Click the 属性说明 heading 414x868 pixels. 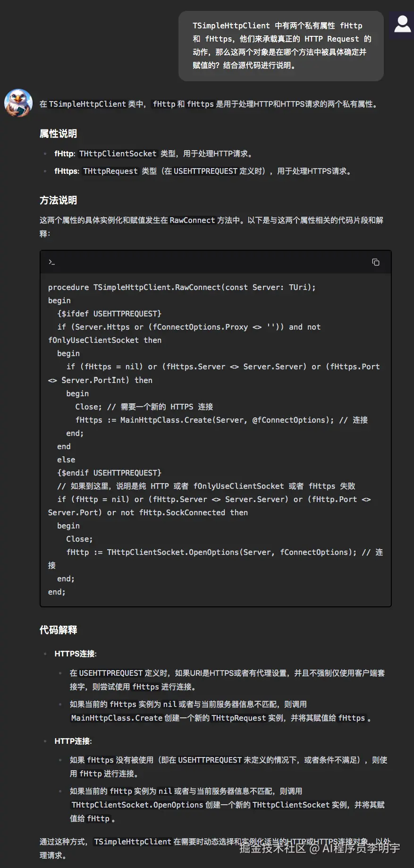(58, 134)
